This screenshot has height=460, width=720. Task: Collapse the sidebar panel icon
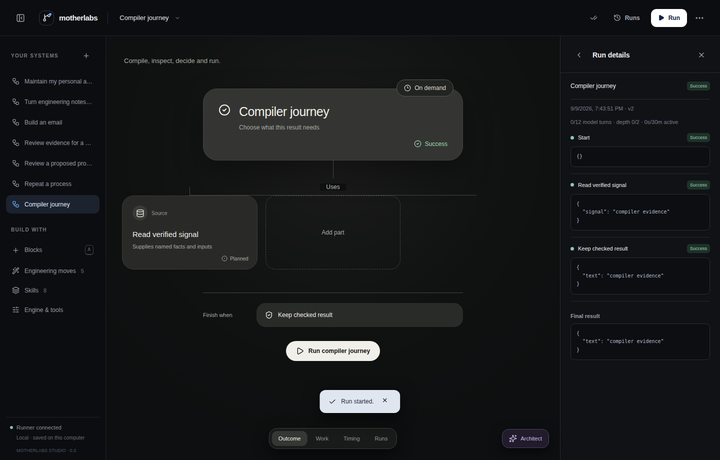[x=20, y=18]
